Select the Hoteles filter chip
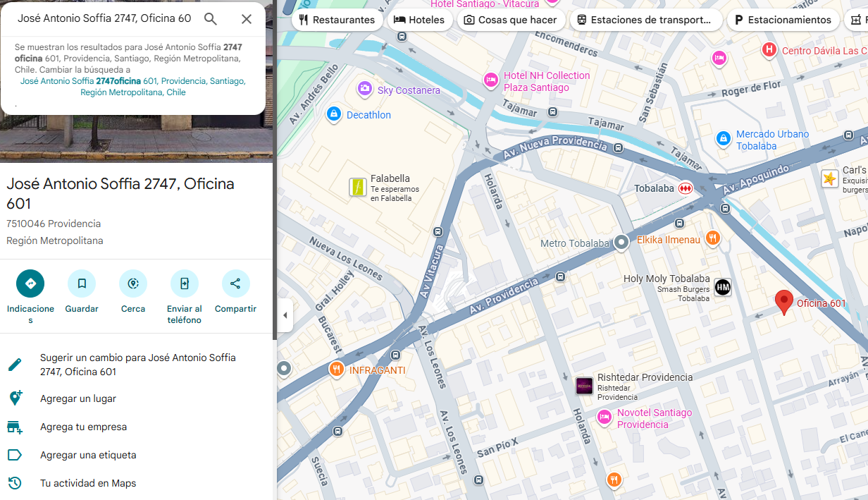The height and width of the screenshot is (500, 868). [x=420, y=20]
